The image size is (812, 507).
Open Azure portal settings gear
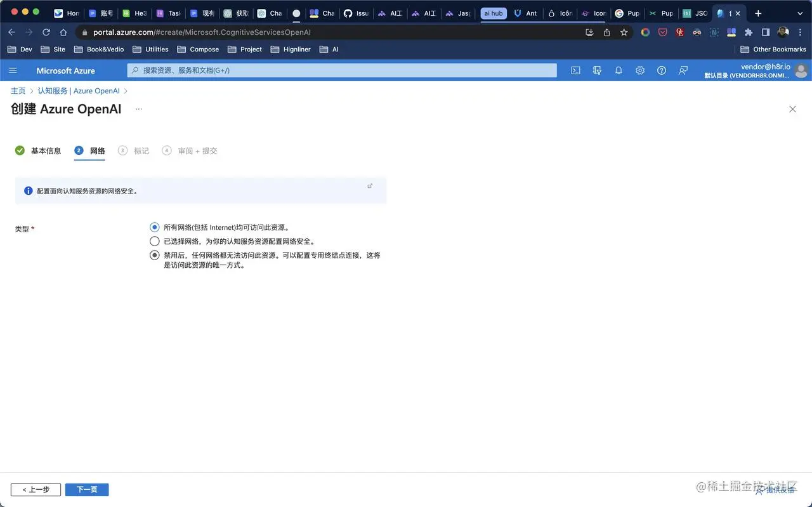pyautogui.click(x=640, y=70)
